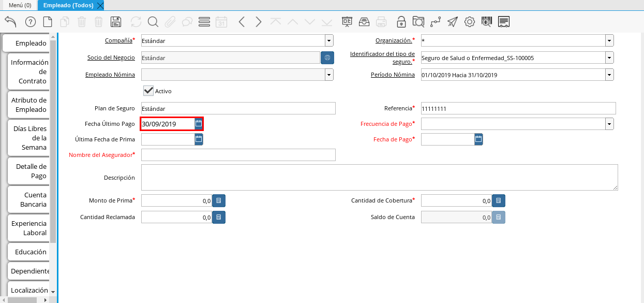
Task: Toggle grid view with stacked lines icon
Action: click(204, 22)
